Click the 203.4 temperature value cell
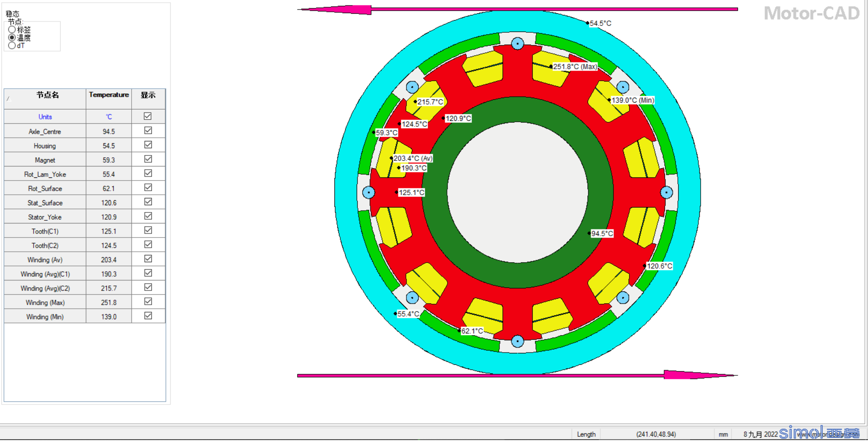 (109, 260)
